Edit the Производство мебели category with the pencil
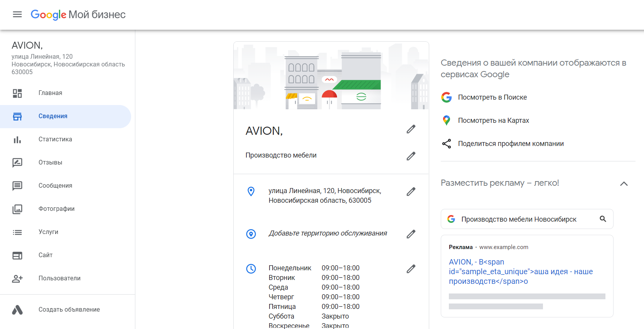This screenshot has height=329, width=644. (411, 156)
